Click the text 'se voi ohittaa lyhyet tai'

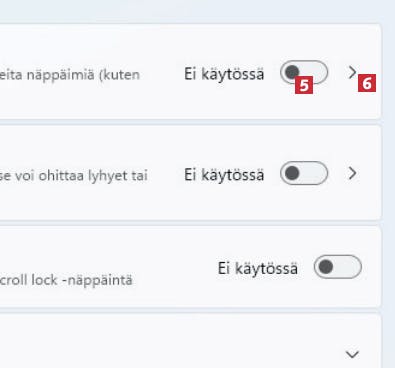point(74,176)
